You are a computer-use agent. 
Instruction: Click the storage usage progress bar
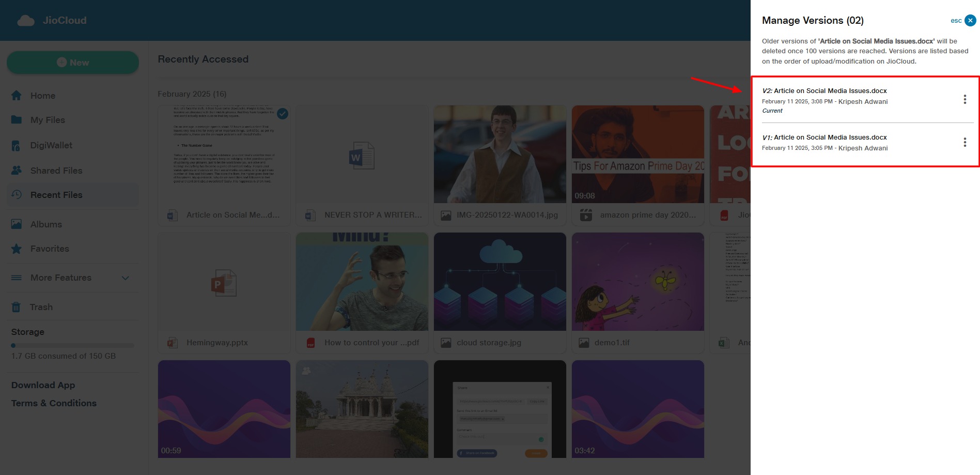tap(72, 345)
